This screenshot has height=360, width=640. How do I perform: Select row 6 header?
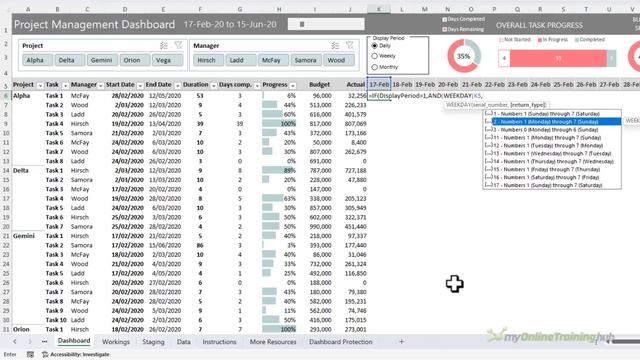6,96
